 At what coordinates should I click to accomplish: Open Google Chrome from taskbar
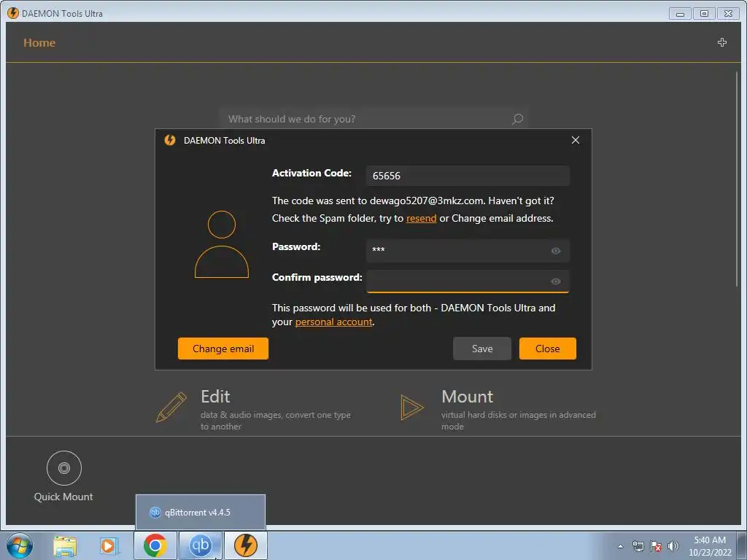(155, 545)
